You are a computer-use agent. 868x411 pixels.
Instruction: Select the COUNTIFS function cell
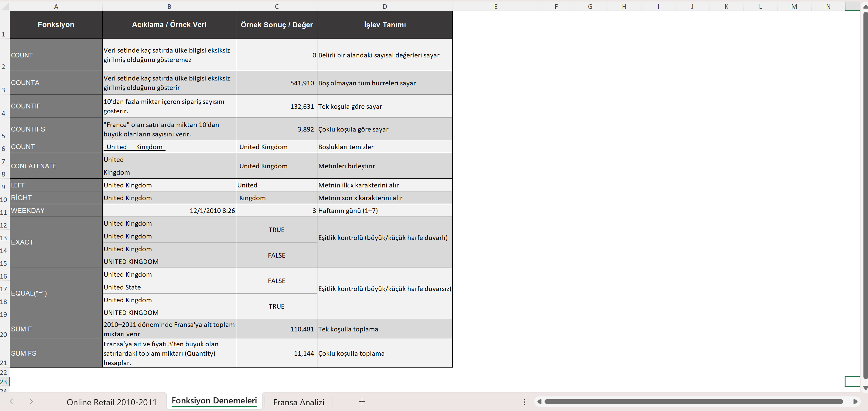(56, 129)
